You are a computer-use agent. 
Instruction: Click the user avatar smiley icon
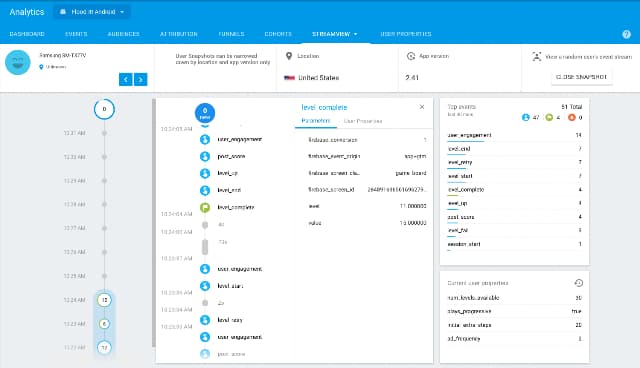[18, 62]
